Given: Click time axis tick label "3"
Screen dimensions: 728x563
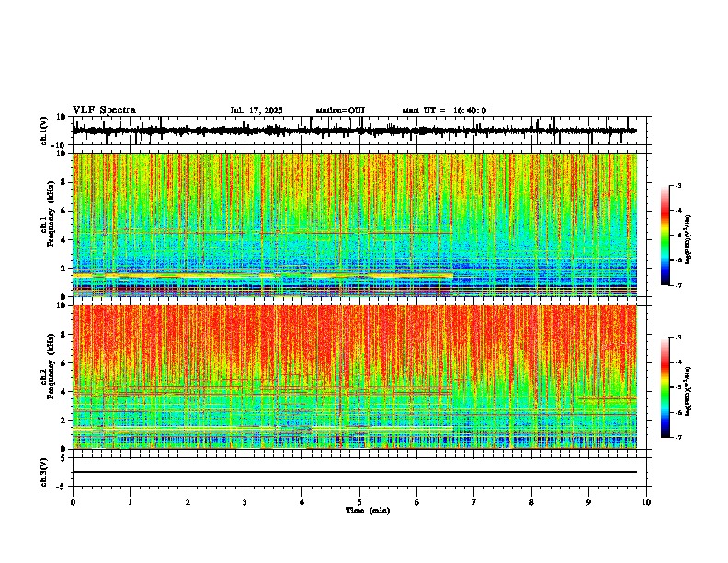Looking at the screenshot, I should tap(245, 502).
